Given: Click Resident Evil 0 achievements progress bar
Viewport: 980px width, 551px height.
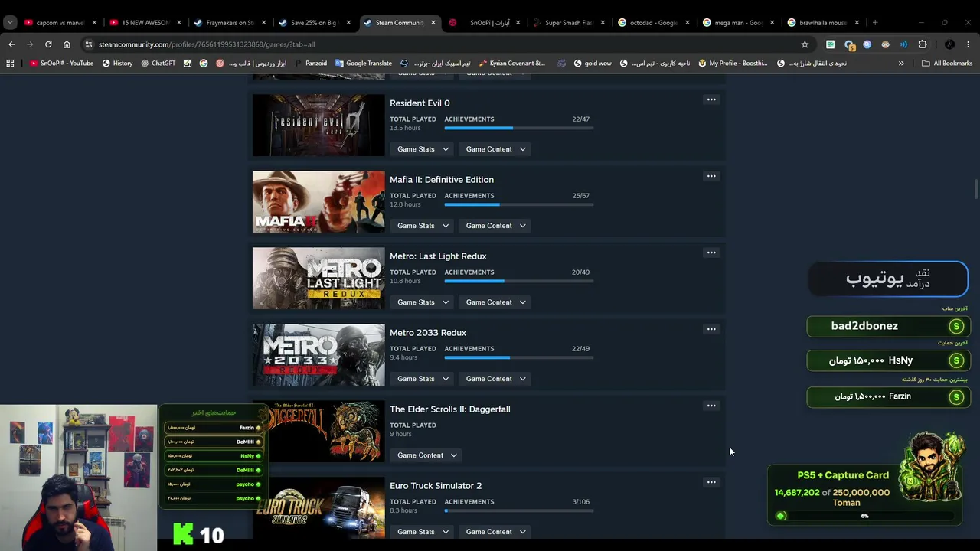Looking at the screenshot, I should tap(518, 128).
